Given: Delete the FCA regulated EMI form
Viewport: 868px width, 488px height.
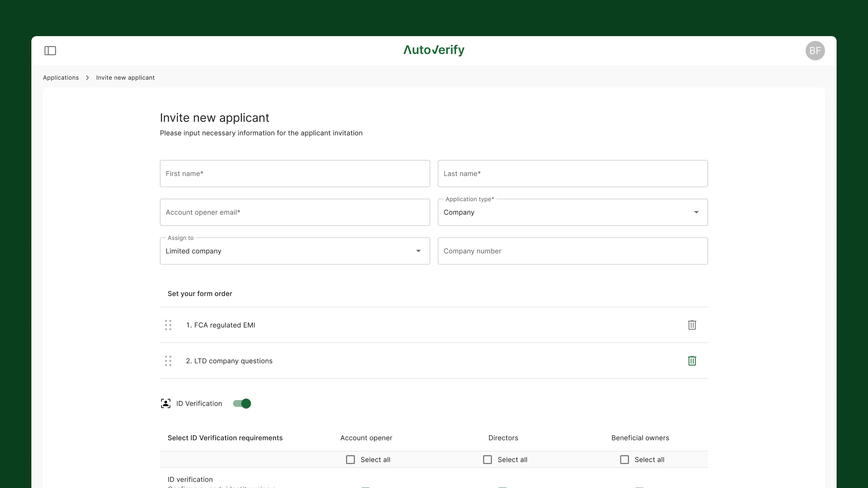Looking at the screenshot, I should pyautogui.click(x=692, y=325).
